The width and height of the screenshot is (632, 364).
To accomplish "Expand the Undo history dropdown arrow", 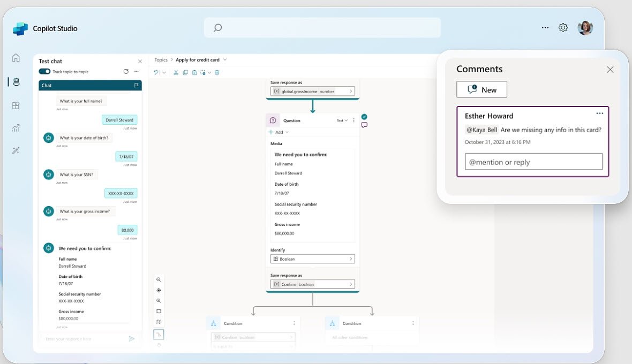I will tap(164, 72).
